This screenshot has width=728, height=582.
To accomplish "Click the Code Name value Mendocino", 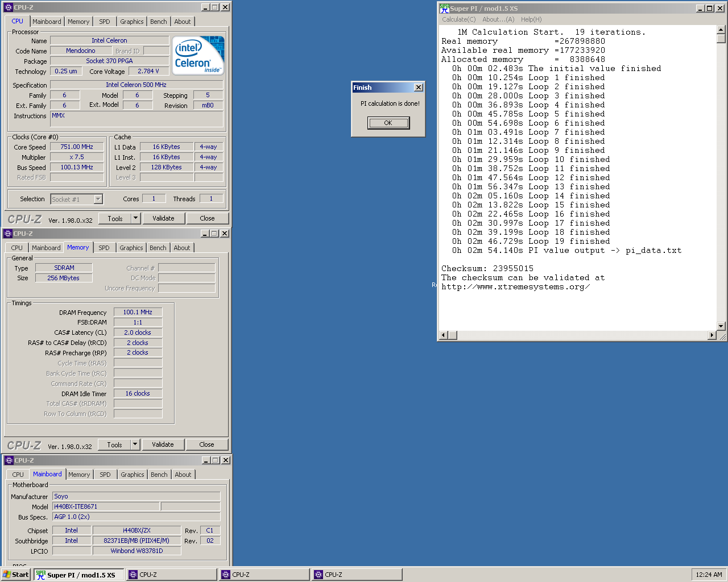I will tap(81, 51).
